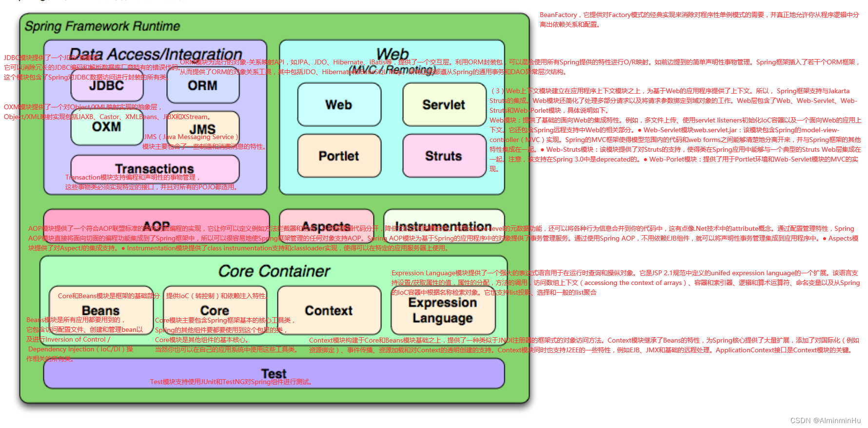Select the Portlet module box
Viewport: 868px width, 428px height.
tap(339, 156)
